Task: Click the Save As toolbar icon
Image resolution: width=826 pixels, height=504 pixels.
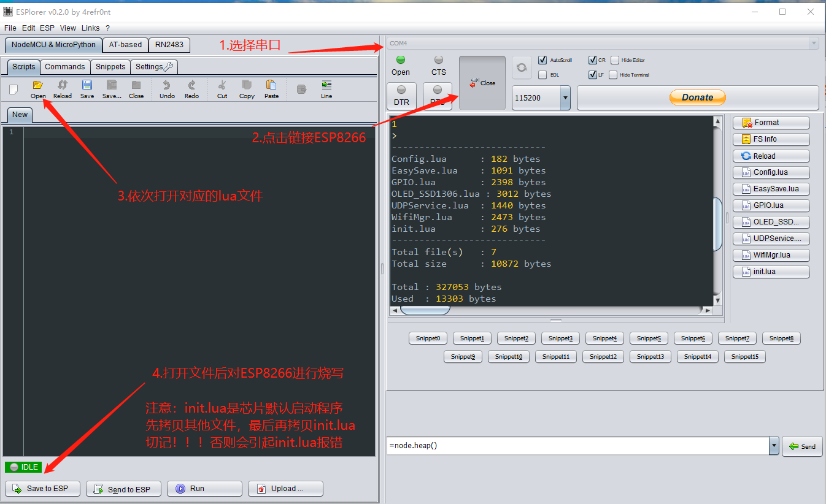Action: tap(112, 89)
